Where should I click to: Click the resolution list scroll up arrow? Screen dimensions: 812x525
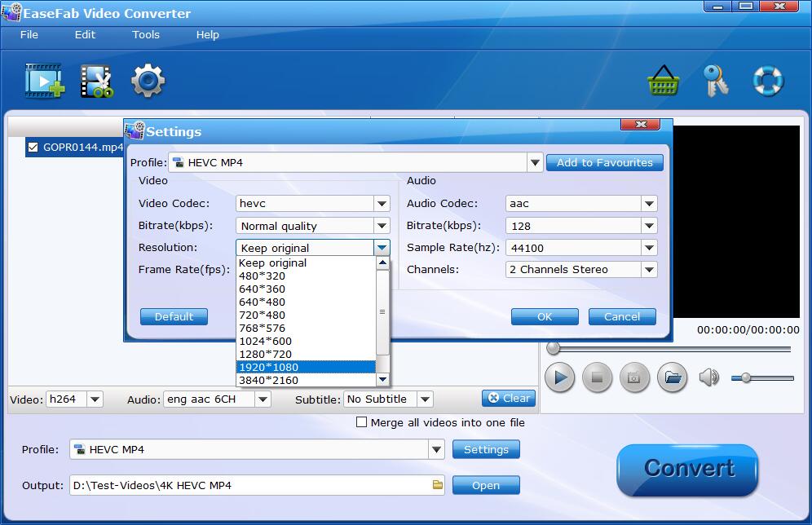[x=382, y=263]
